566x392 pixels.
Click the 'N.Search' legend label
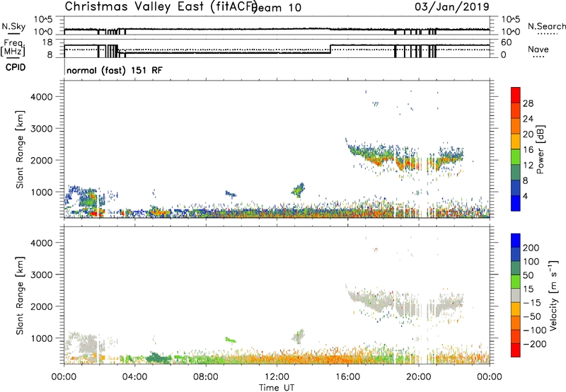pyautogui.click(x=546, y=26)
